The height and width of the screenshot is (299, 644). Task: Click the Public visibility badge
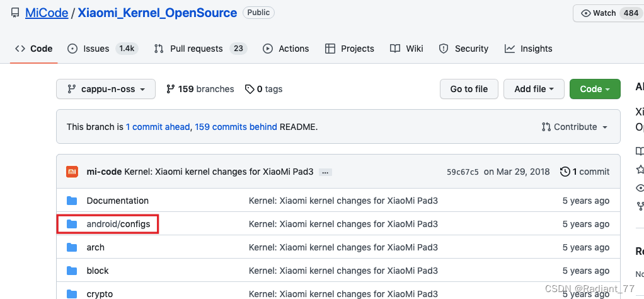click(x=258, y=13)
